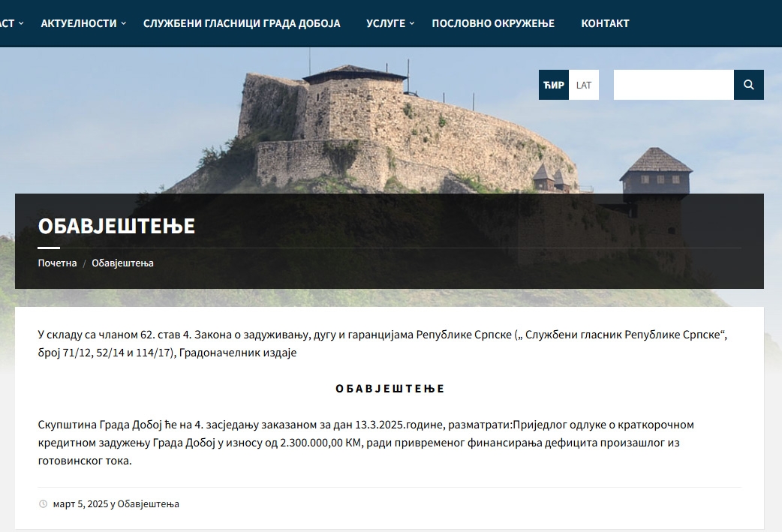Image resolution: width=782 pixels, height=532 pixels.
Task: Click the magnifier search button
Action: coord(748,85)
